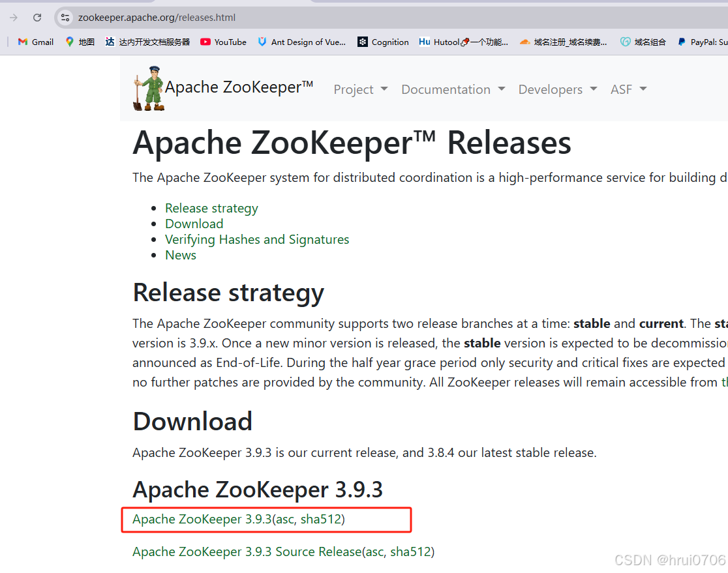Expand the Developers dropdown menu
The height and width of the screenshot is (573, 728).
(x=558, y=89)
